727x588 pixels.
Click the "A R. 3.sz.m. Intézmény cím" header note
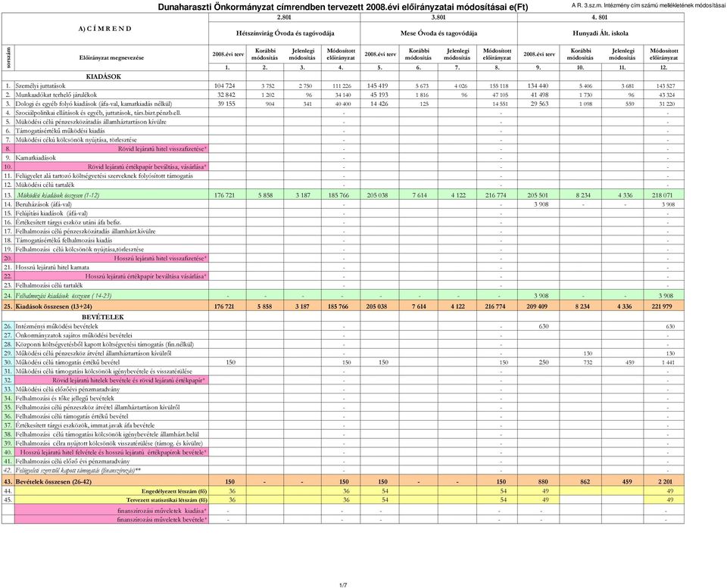click(x=649, y=5)
